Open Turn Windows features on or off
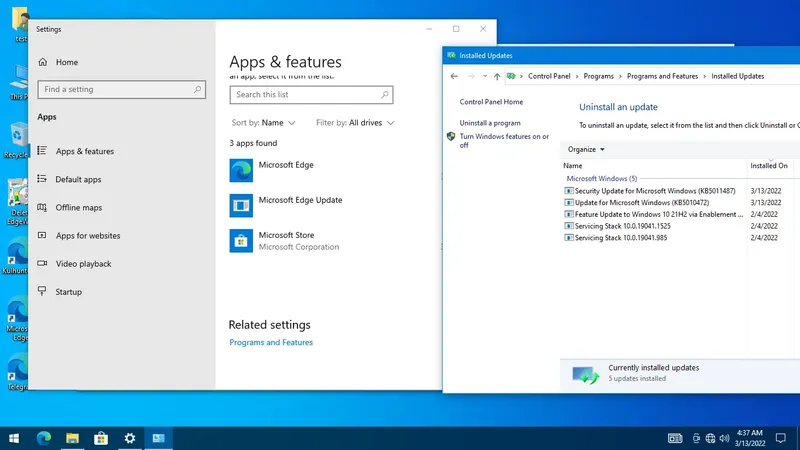Image resolution: width=800 pixels, height=450 pixels. point(504,140)
